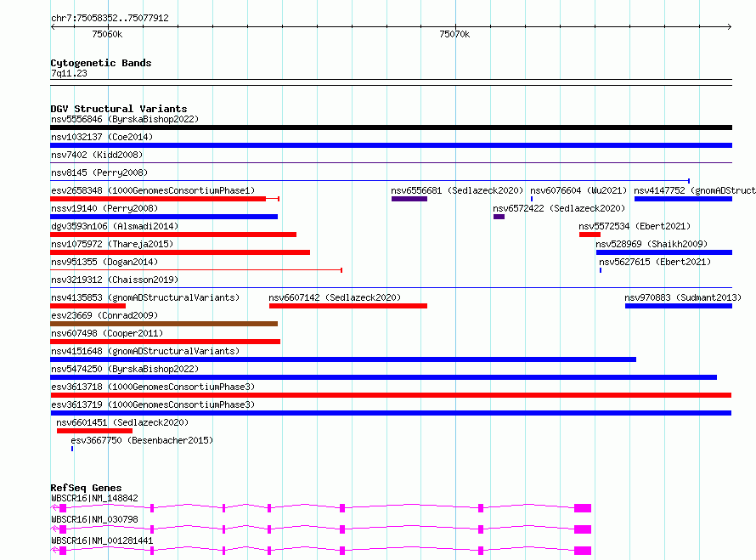Open the nsv6601451 (Sedlazeck2020) variant label
The width and height of the screenshot is (756, 560).
tap(122, 422)
